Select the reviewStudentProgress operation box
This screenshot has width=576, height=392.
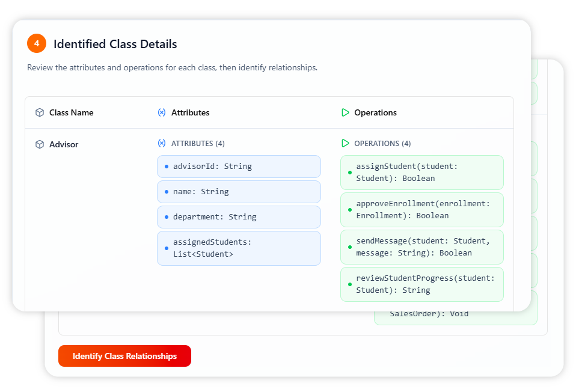(422, 284)
